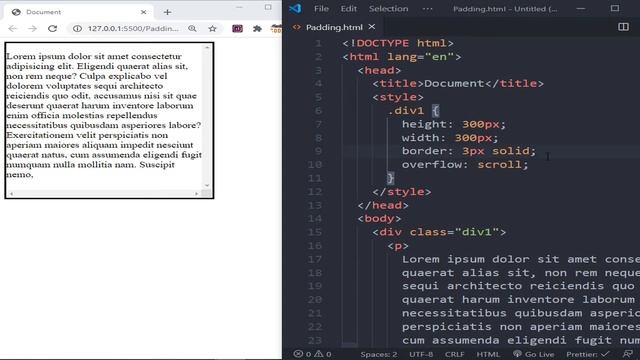The height and width of the screenshot is (360, 640).
Task: View site information icon in address bar
Action: [77, 29]
